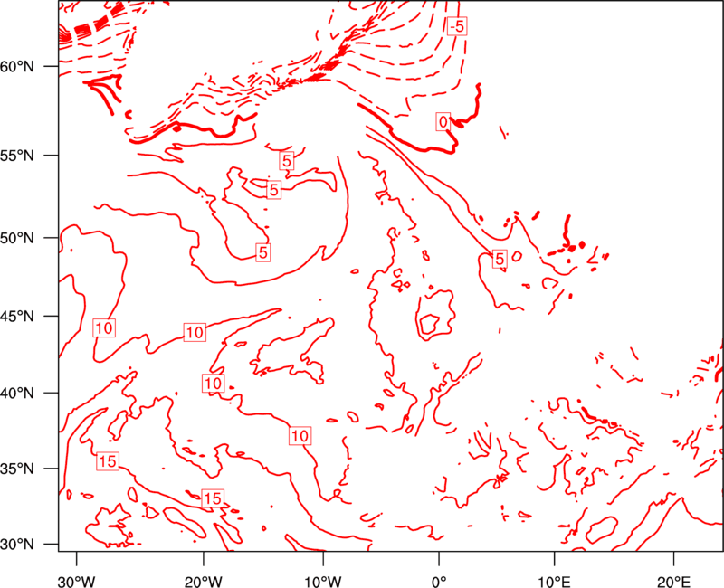Screen dimensions: 724x588
Task: Select the 20°W longitude axis label
Action: [204, 581]
